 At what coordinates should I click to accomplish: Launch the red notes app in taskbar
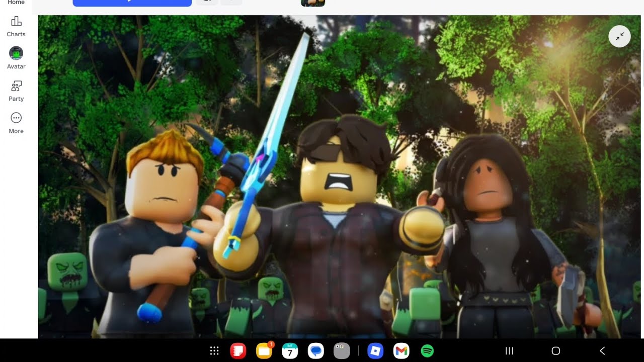click(238, 351)
